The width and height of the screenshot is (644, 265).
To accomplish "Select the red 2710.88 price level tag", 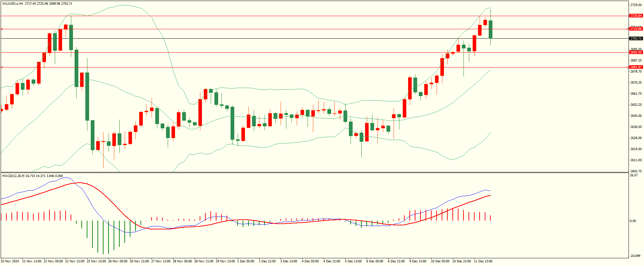I will 636,29.
